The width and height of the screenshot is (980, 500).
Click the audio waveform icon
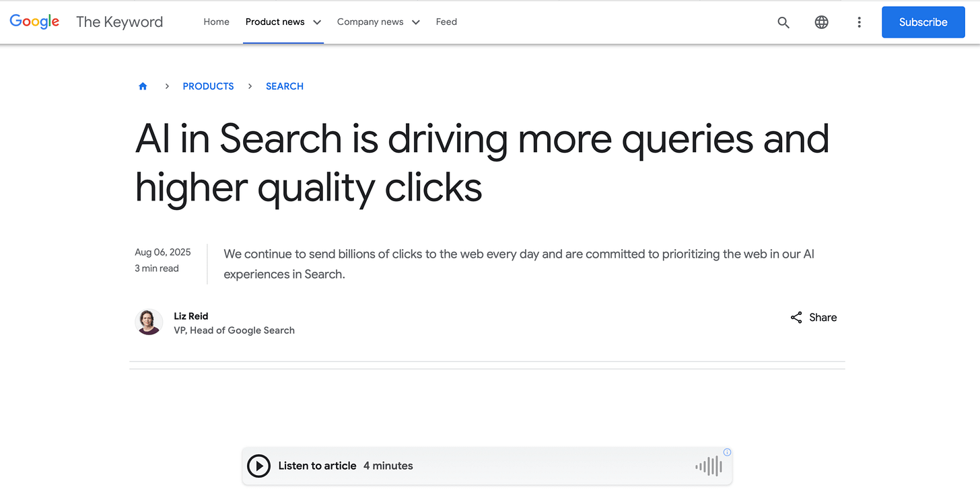[x=709, y=466]
